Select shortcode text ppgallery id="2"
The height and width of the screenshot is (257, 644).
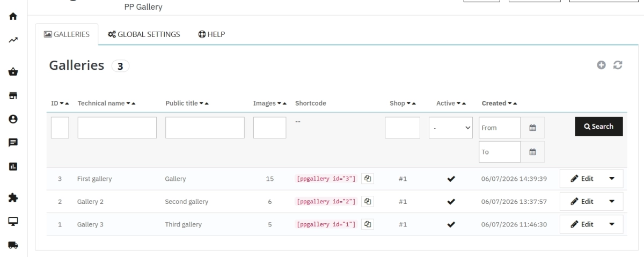(x=326, y=202)
